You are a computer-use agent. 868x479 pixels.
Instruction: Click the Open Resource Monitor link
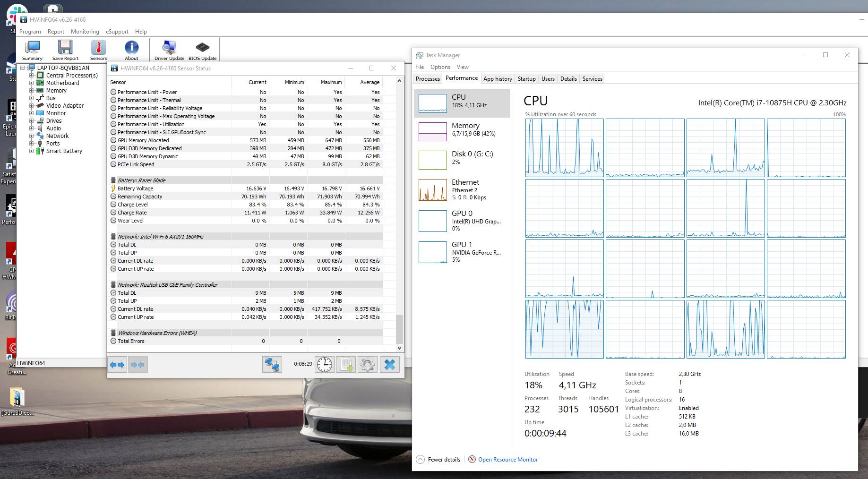[508, 460]
